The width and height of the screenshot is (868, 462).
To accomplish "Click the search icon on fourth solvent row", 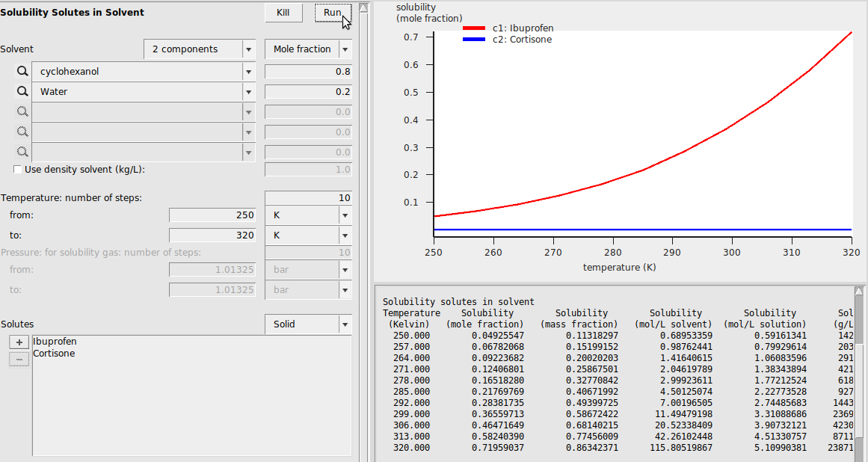I will 22,132.
